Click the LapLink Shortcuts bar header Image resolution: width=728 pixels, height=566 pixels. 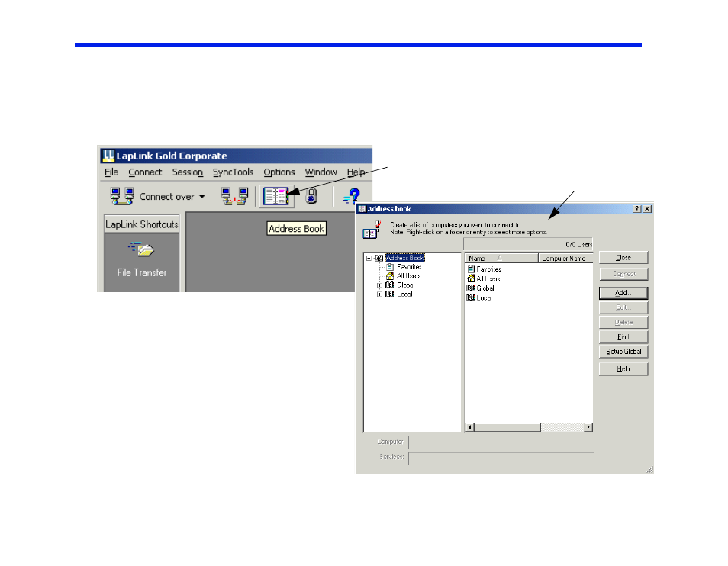(142, 224)
